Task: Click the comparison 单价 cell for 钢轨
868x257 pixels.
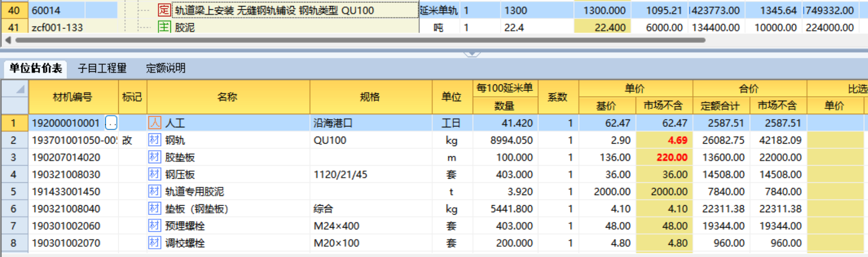Action: (x=835, y=140)
